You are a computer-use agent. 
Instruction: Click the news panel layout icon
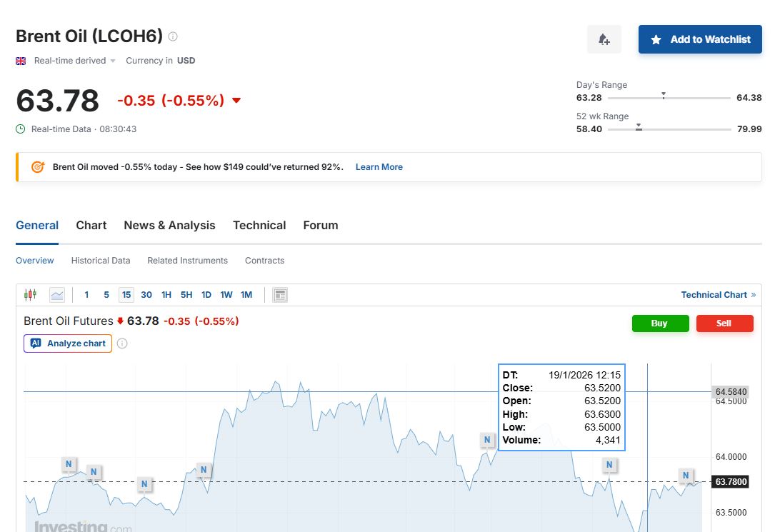click(x=280, y=295)
